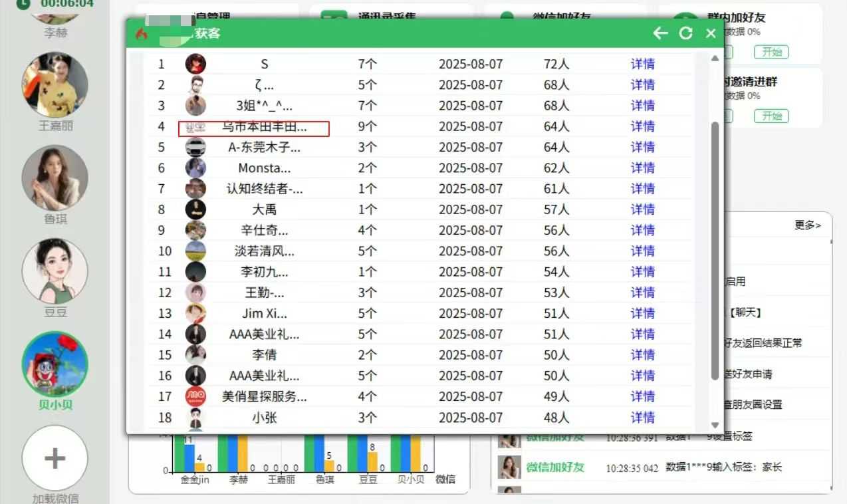Open 详情 for row 1 user S
Screen dimensions: 847x504
coord(642,64)
